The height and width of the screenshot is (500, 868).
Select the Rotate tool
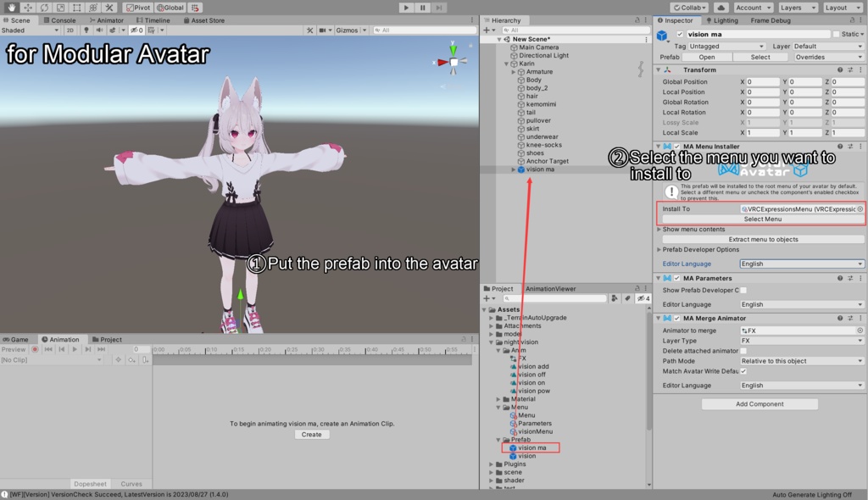tap(44, 7)
